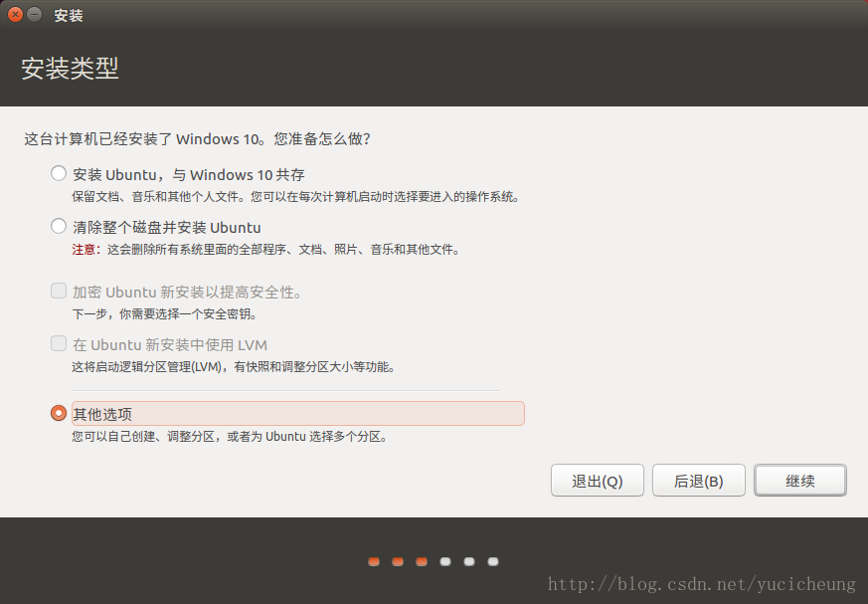Select install Ubuntu alongside Windows 10 radio
868x604 pixels.
point(59,173)
